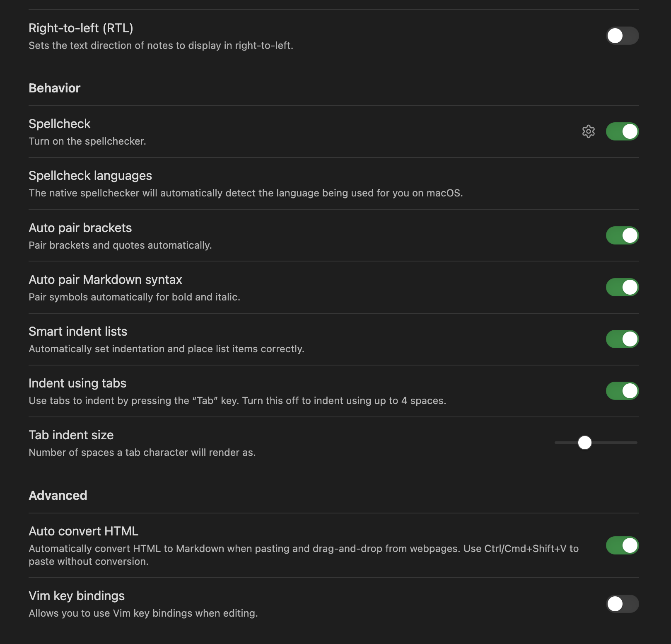Toggle off Smart indent lists
Image resolution: width=671 pixels, height=644 pixels.
point(622,339)
